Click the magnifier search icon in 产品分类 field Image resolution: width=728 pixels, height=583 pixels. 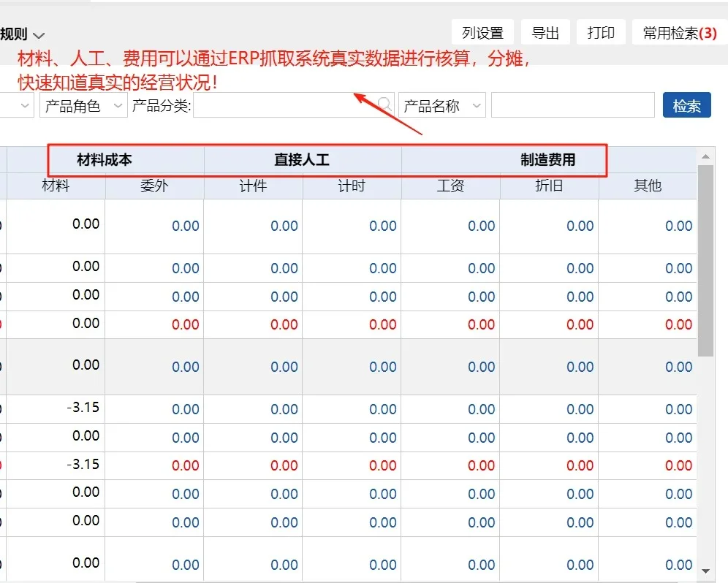coord(384,104)
